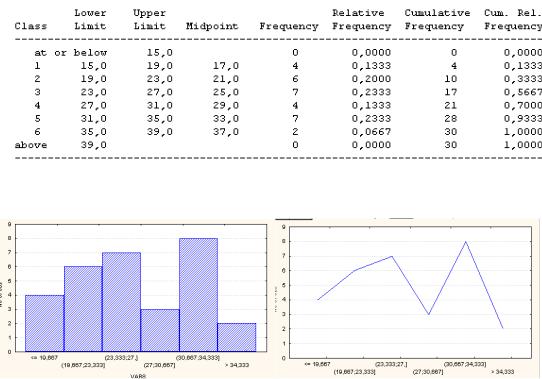The image size is (542, 379).
Task: Click the first histogram bar above "<= 19,667"
Action: click(45, 323)
